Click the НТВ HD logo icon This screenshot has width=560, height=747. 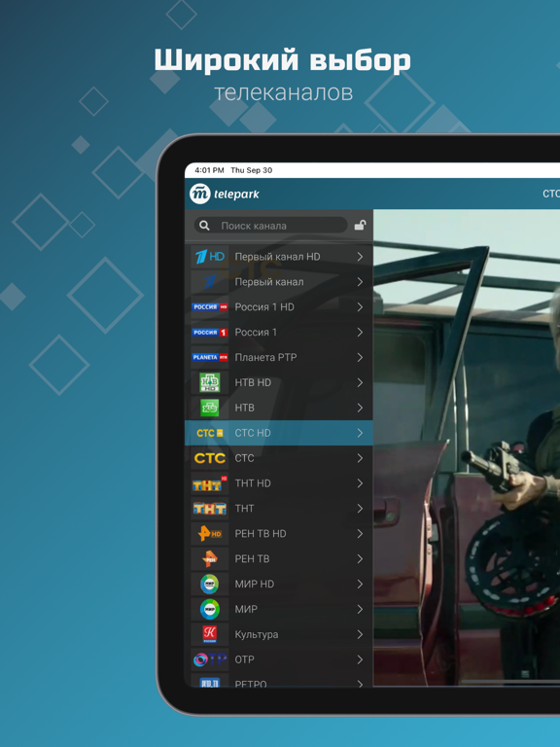pos(210,382)
